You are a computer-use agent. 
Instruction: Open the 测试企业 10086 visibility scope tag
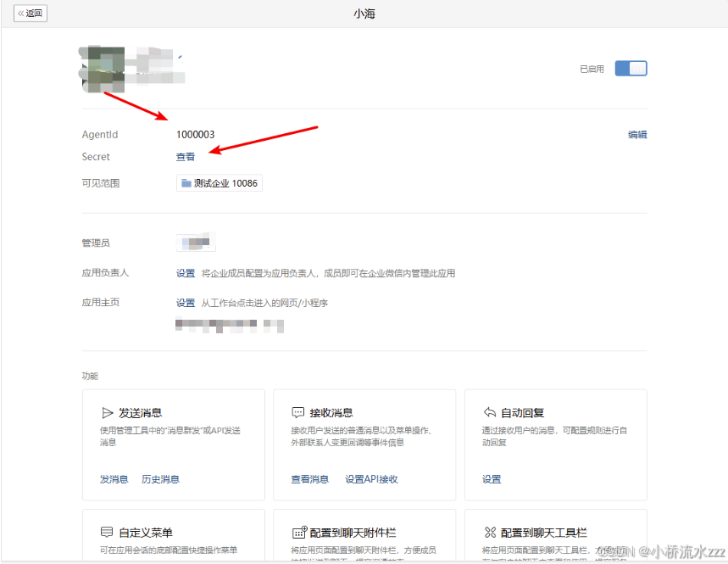click(x=220, y=183)
